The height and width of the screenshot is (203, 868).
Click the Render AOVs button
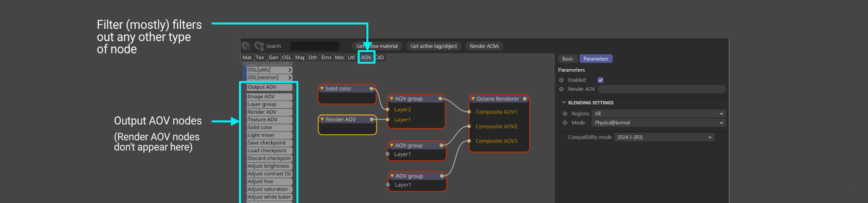pos(484,46)
